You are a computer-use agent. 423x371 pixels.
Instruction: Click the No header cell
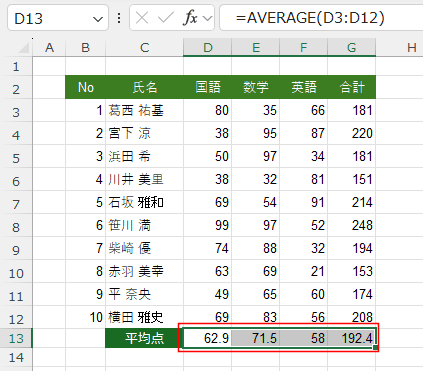pos(86,87)
